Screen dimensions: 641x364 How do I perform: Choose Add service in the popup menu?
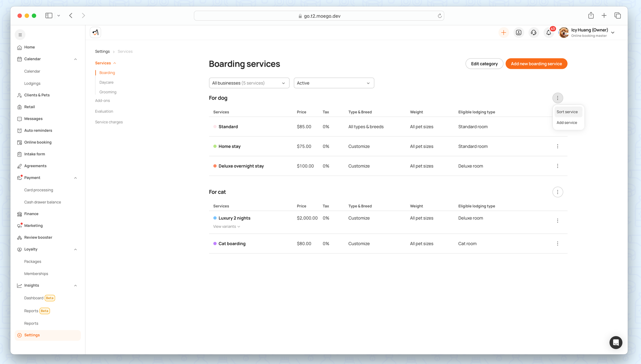[567, 123]
